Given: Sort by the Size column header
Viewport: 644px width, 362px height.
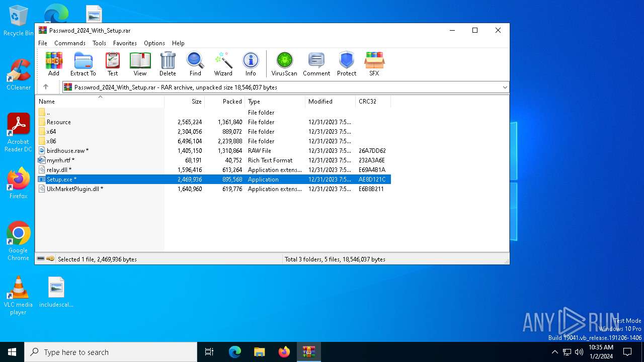Looking at the screenshot, I should 185,102.
